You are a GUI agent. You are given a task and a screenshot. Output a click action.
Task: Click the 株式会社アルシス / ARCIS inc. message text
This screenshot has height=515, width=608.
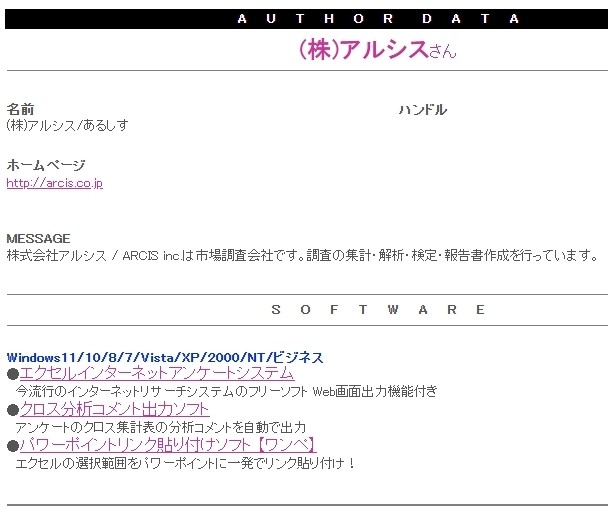(x=302, y=256)
